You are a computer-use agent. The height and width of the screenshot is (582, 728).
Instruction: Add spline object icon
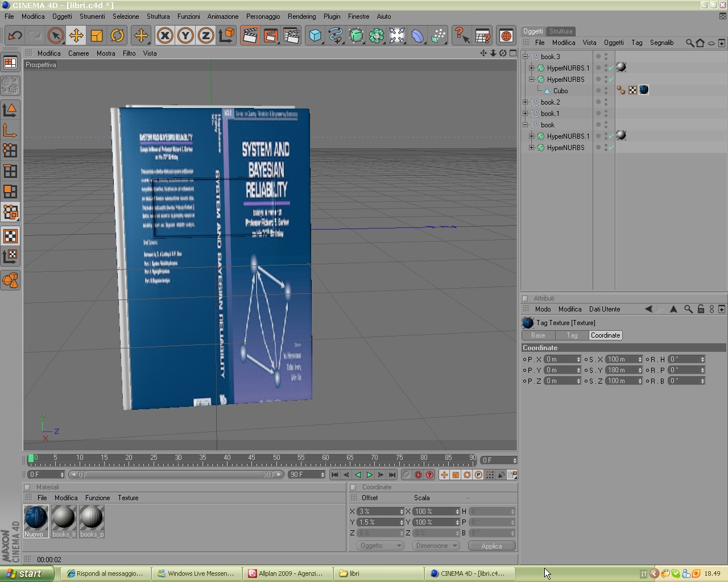point(336,36)
